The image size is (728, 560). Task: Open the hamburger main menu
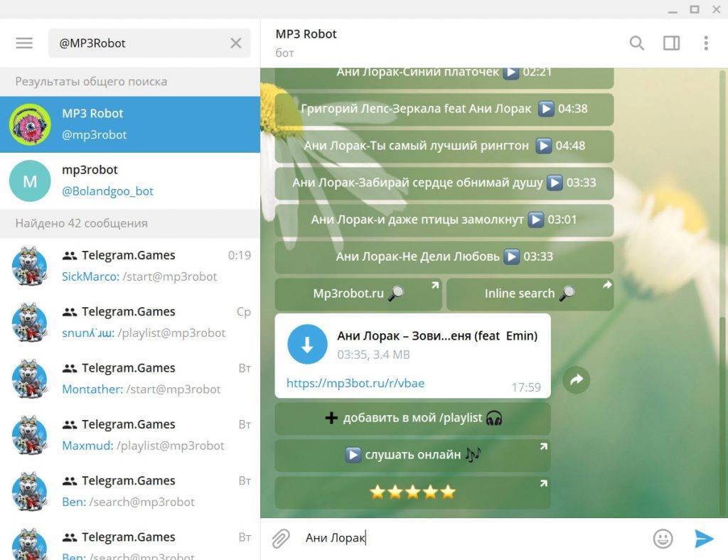[24, 43]
